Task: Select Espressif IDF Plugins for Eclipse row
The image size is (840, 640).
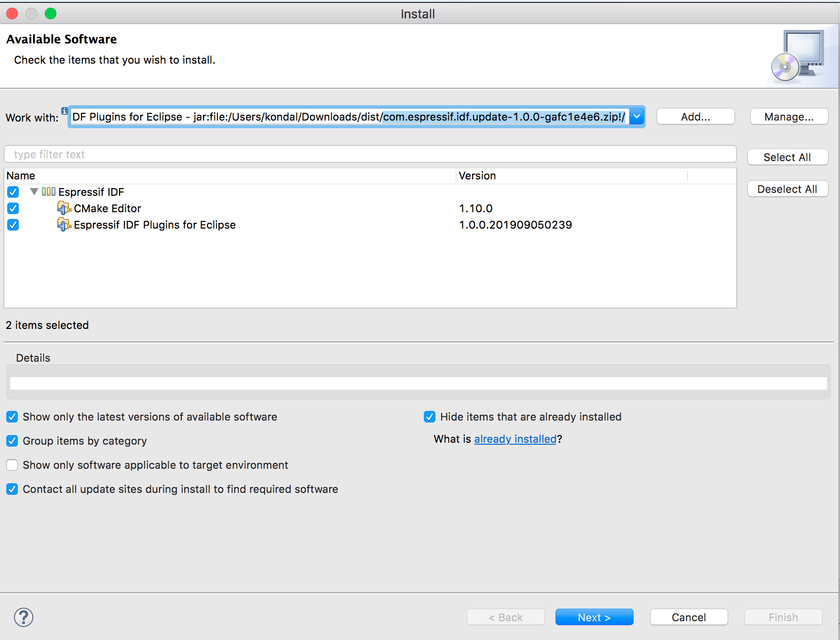Action: [154, 225]
